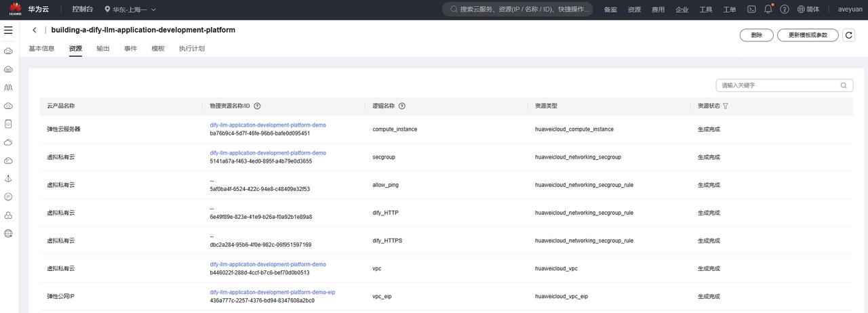Click the 请输入关键字 keyword input field
This screenshot has height=313, width=868.
777,85
